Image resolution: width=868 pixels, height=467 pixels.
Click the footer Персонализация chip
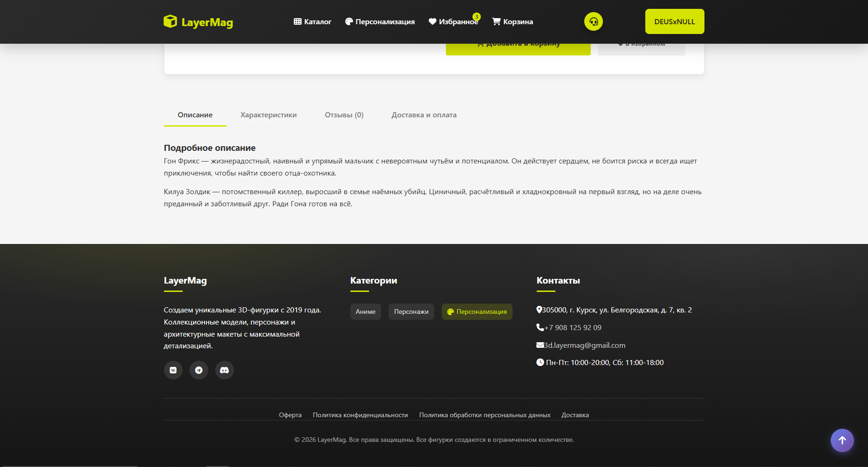coord(477,312)
